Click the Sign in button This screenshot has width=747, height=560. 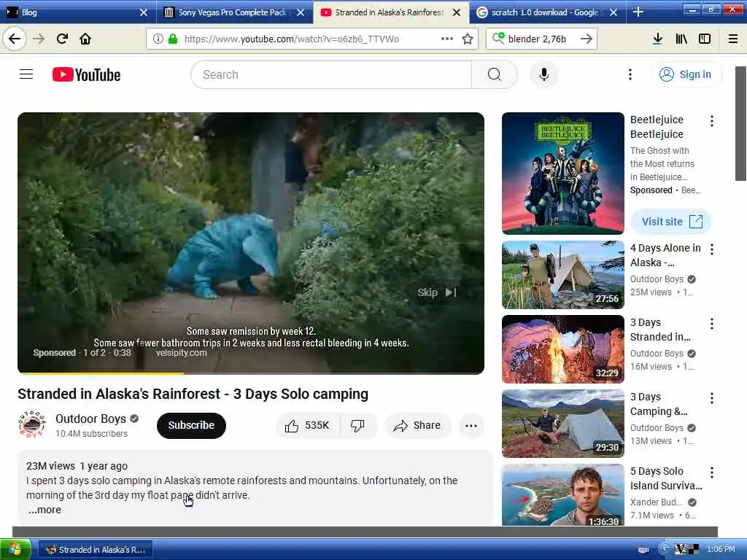[x=686, y=74]
